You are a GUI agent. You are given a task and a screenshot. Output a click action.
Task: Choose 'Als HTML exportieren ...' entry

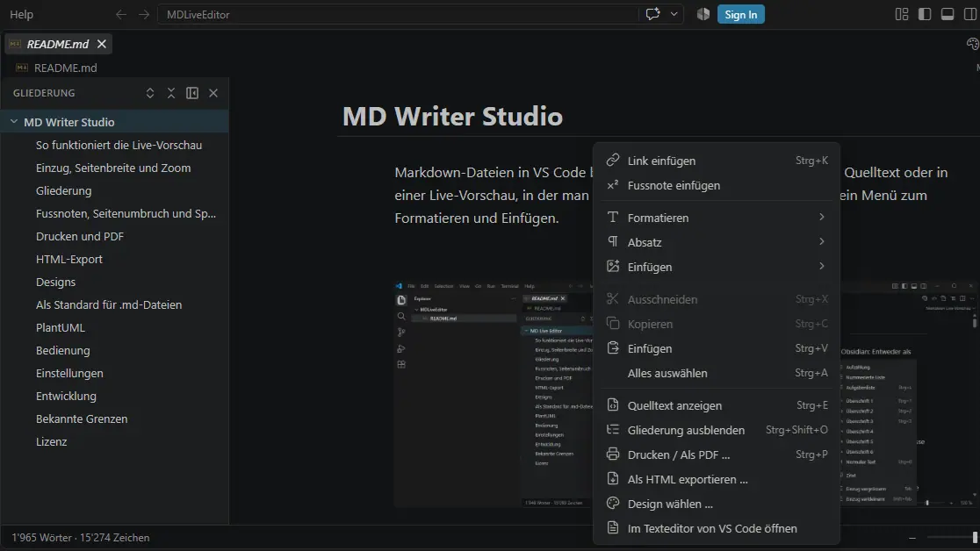[717, 479]
